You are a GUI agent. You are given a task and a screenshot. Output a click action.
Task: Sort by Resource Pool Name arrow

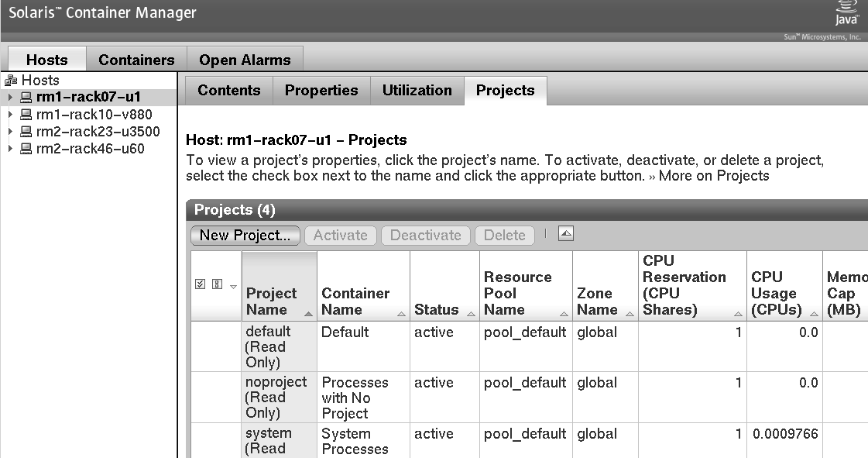point(564,314)
